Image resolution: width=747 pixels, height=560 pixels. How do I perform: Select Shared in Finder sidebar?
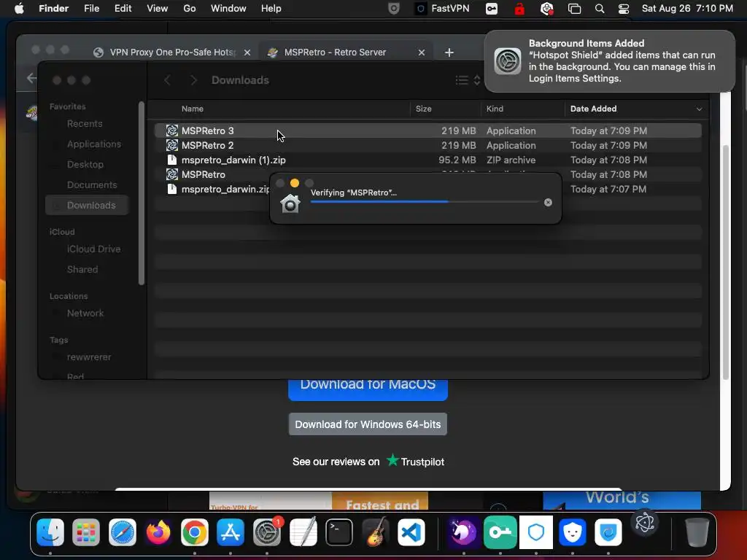tap(82, 270)
